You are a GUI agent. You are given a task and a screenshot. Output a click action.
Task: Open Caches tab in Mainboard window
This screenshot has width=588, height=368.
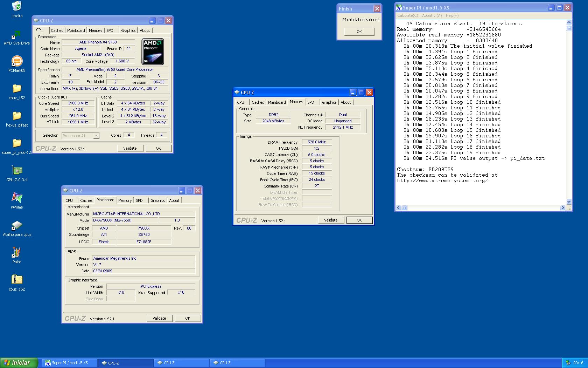[86, 200]
